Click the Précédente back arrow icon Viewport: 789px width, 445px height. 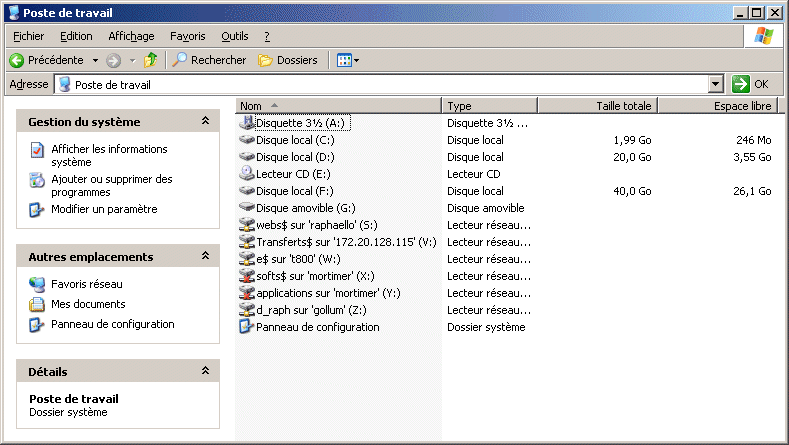(x=17, y=60)
